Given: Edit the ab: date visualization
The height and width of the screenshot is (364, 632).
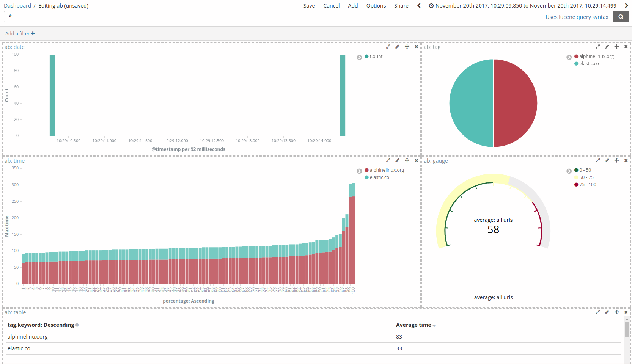Looking at the screenshot, I should point(397,47).
